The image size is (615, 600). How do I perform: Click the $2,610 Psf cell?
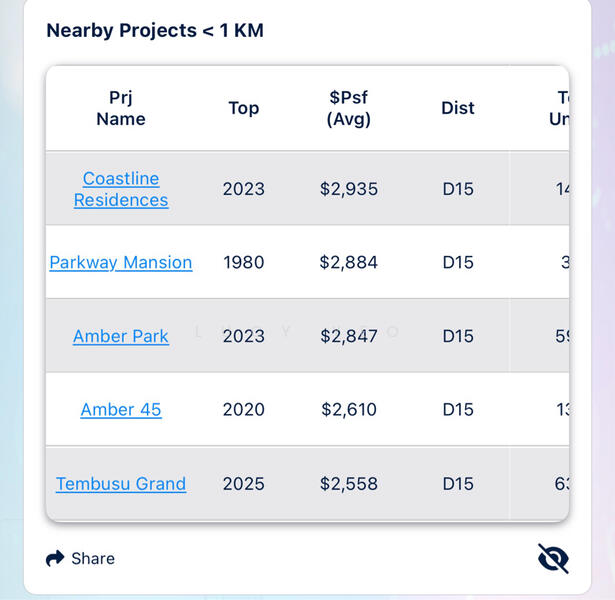349,409
